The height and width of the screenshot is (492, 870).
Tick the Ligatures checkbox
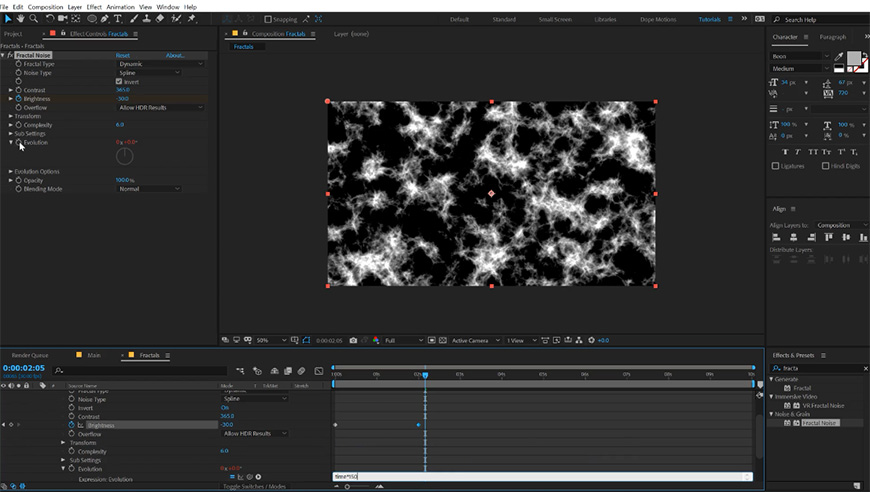click(x=776, y=166)
